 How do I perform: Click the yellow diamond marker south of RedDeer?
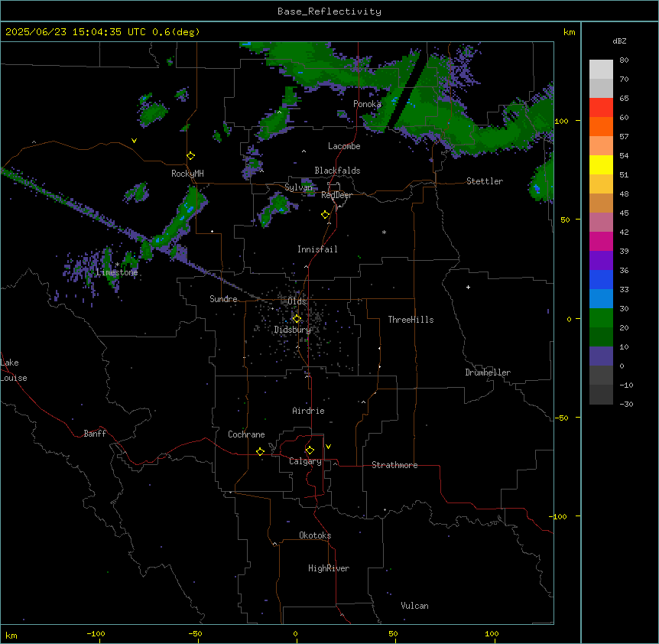point(325,215)
